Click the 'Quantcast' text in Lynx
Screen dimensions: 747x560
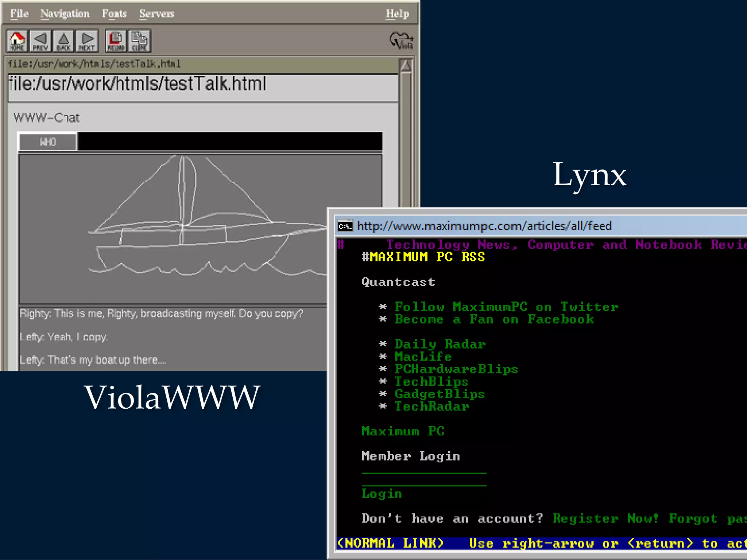pos(398,282)
